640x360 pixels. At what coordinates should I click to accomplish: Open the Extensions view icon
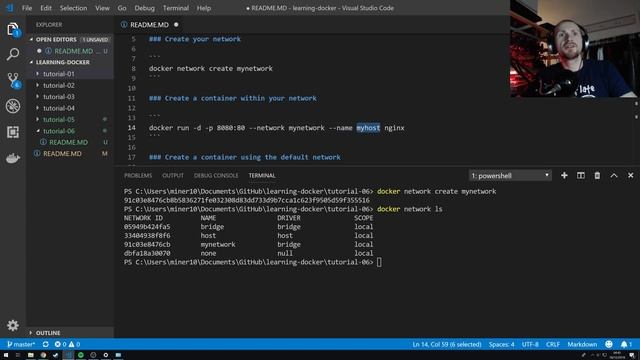(x=13, y=132)
